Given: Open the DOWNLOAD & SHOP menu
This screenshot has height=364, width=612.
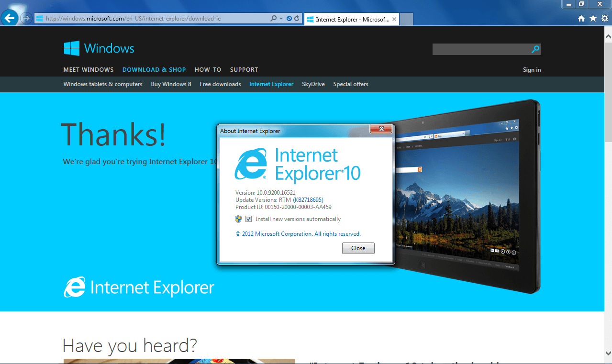Looking at the screenshot, I should coord(154,70).
